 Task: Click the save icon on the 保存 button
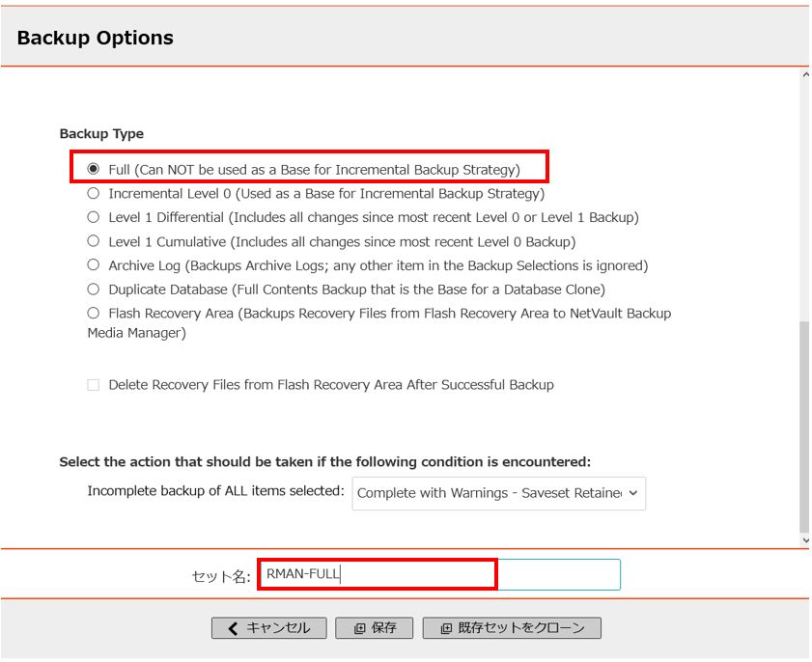click(359, 628)
